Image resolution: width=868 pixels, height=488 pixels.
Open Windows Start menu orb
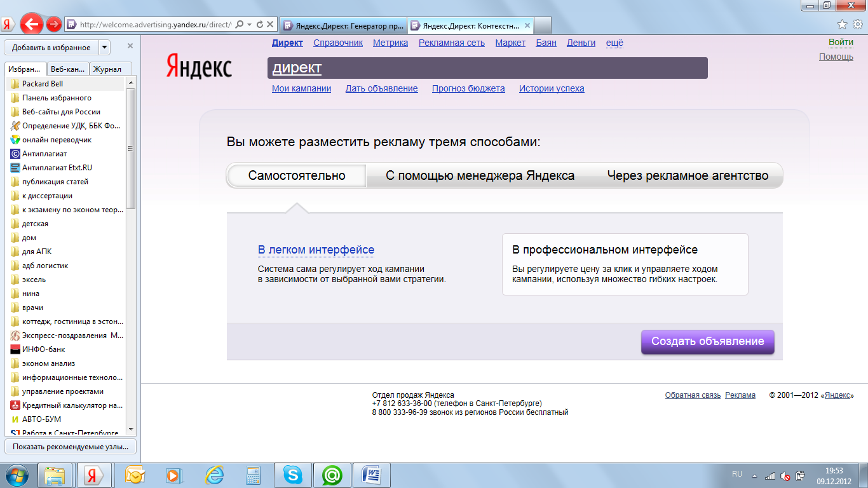tap(17, 475)
